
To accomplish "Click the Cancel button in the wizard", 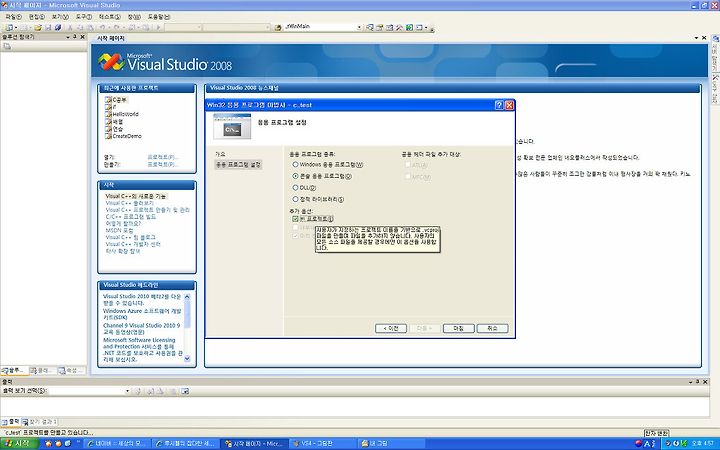I will pos(492,328).
